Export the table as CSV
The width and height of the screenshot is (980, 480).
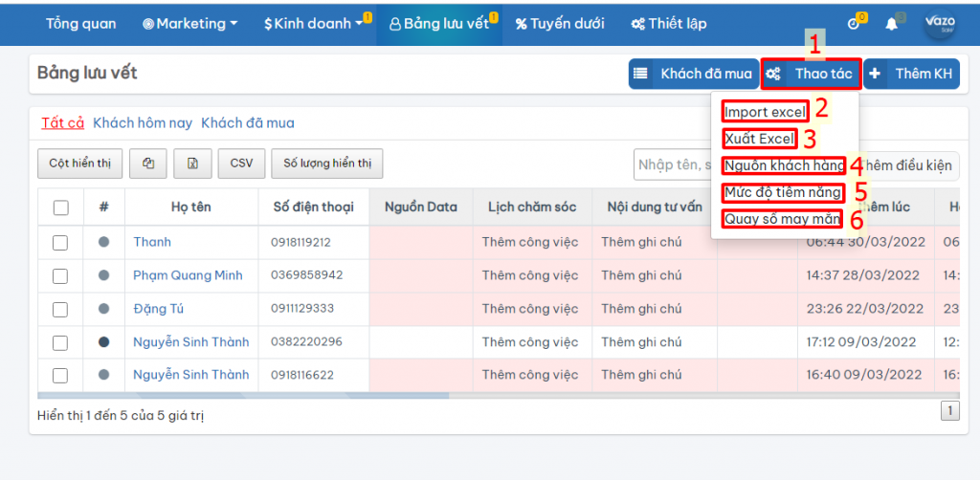(x=242, y=164)
